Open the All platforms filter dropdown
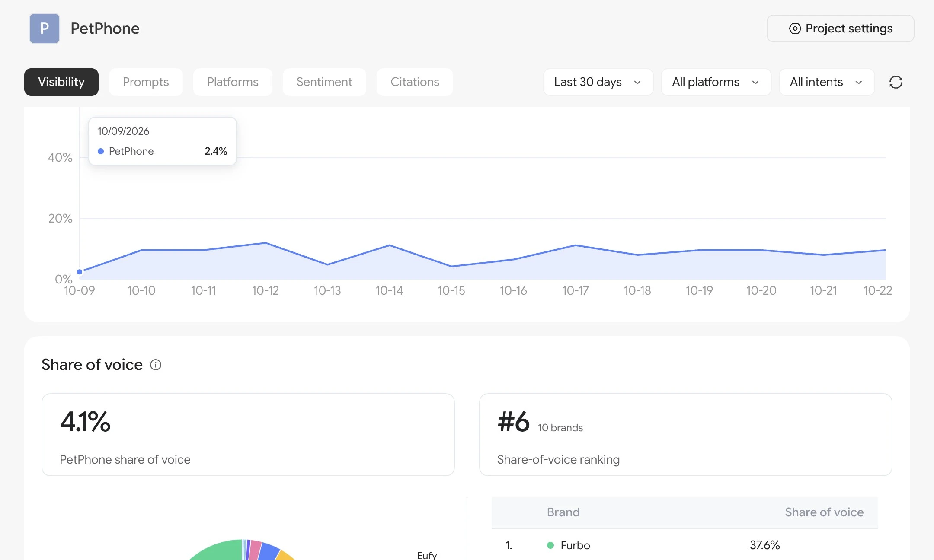934x560 pixels. (x=716, y=82)
